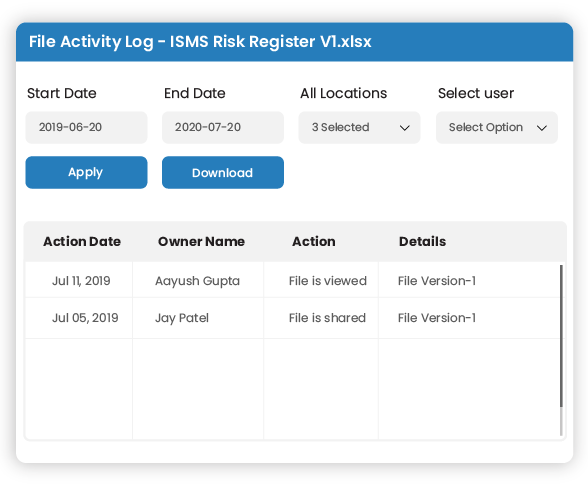This screenshot has height=484, width=588.
Task: Select the Jay Patel owner cell
Action: click(x=198, y=318)
